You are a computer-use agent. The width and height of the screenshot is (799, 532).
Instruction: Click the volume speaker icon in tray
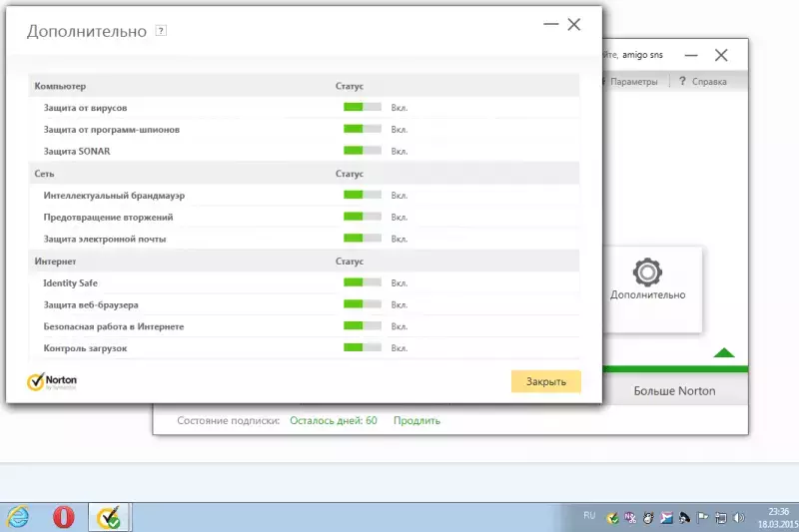(x=738, y=518)
